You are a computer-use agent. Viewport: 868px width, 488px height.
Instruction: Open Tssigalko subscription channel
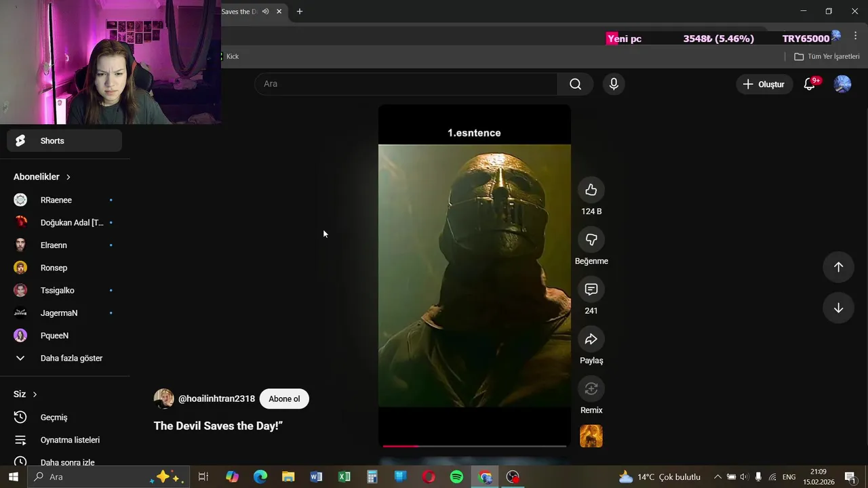click(x=64, y=290)
